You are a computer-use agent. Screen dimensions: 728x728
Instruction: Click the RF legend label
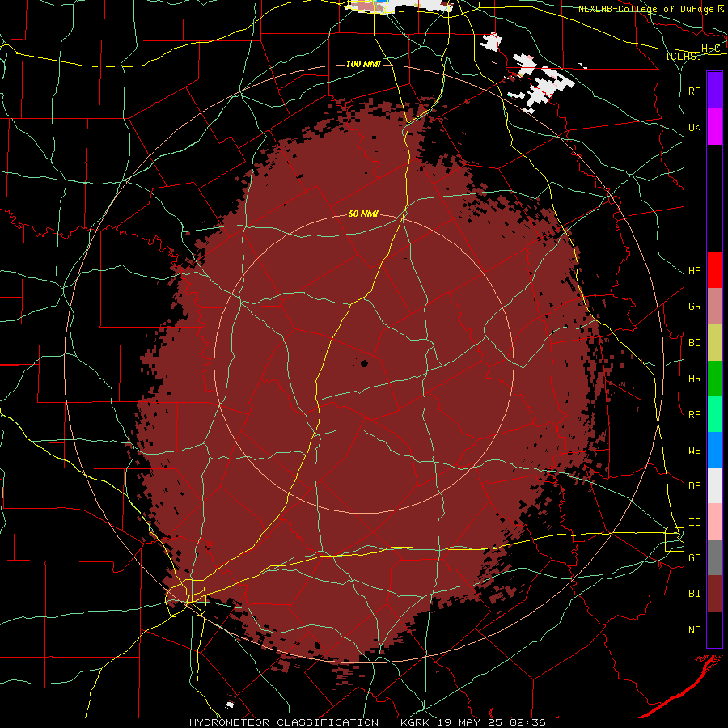(x=694, y=91)
